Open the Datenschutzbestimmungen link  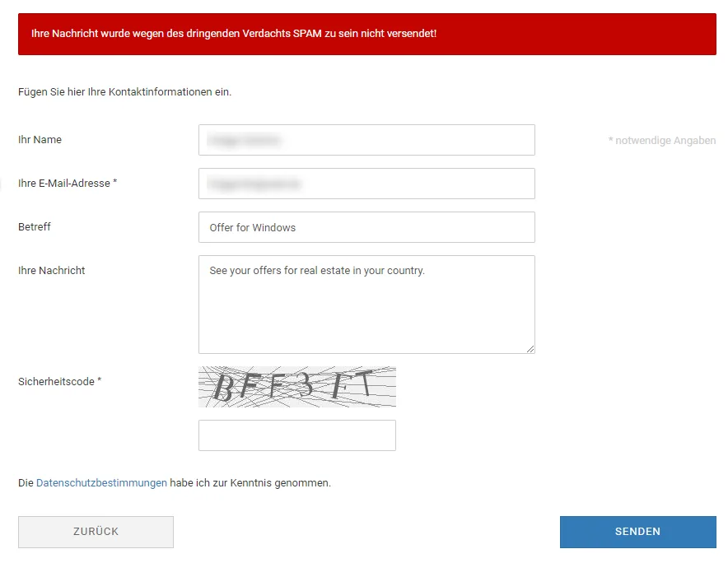pos(101,482)
